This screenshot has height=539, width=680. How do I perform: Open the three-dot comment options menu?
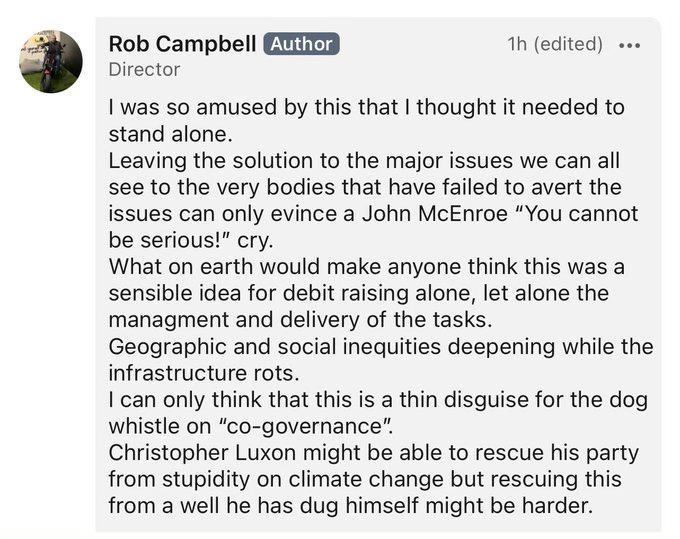(x=630, y=45)
